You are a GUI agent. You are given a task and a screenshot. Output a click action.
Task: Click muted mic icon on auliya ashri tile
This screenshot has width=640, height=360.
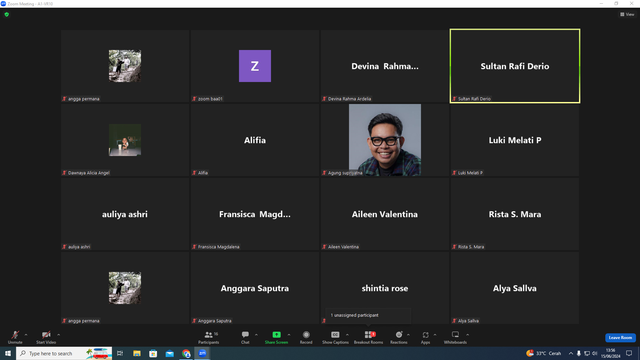point(64,247)
